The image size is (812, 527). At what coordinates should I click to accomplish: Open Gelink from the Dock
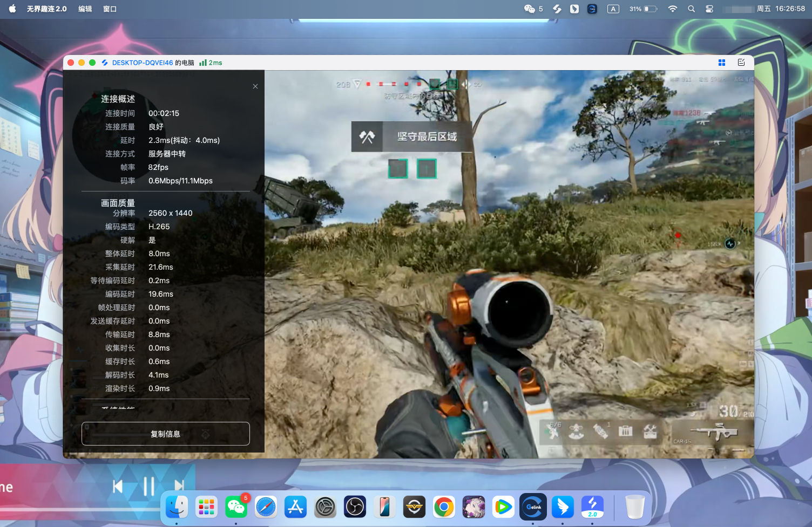tap(533, 507)
